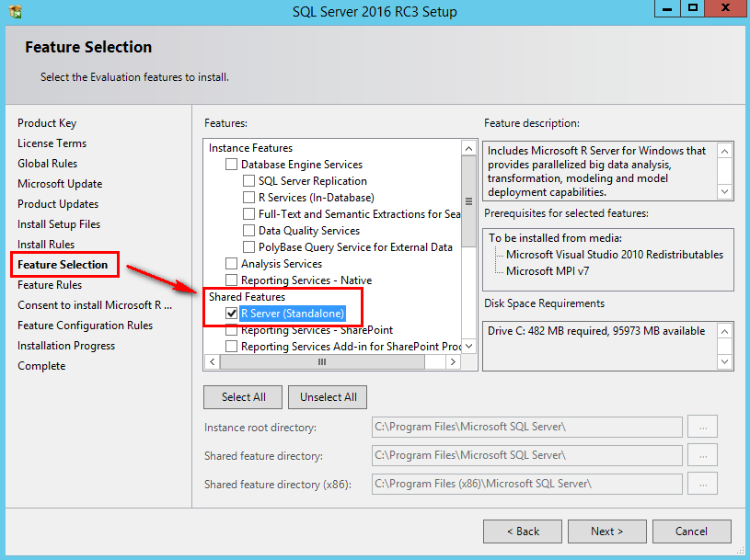Click the Select All button
This screenshot has height=560, width=750.
[x=243, y=397]
